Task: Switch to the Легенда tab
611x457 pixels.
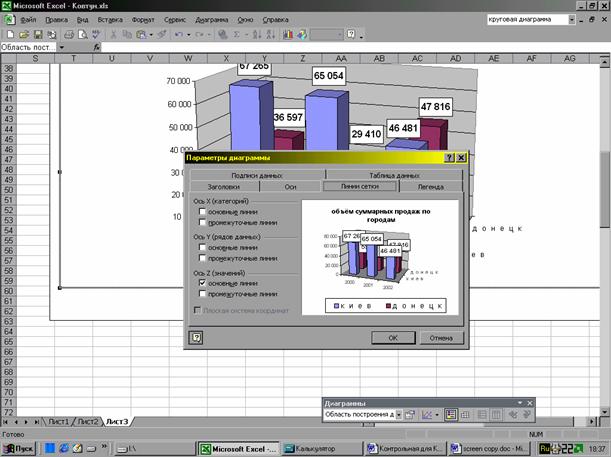Action: click(x=430, y=186)
